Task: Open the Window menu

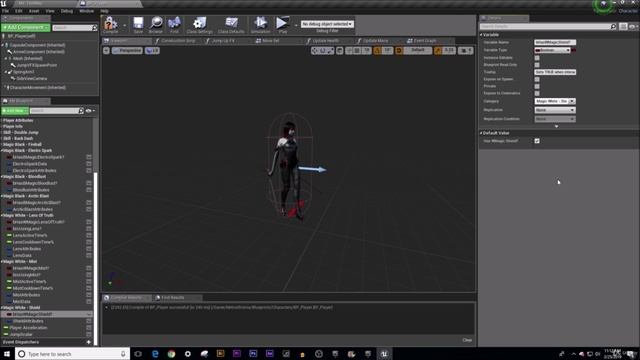Action: point(87,11)
